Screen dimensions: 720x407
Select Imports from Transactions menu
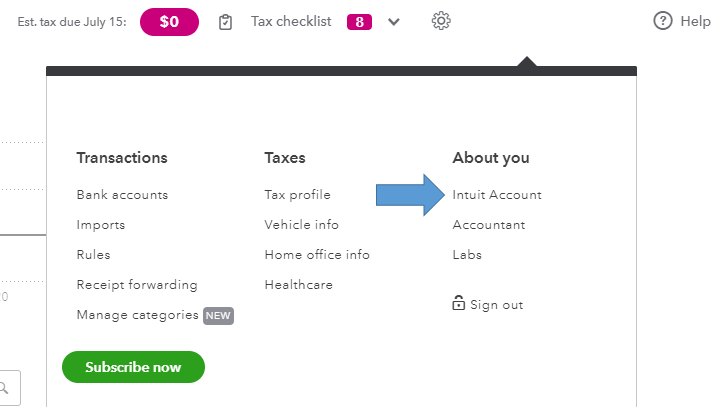point(101,225)
